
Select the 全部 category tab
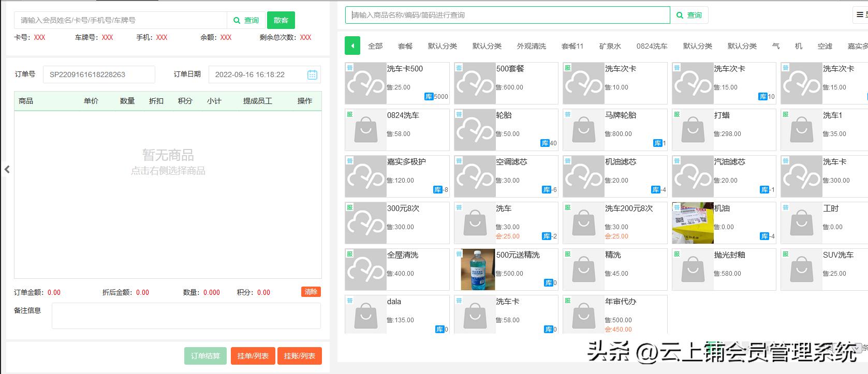pyautogui.click(x=375, y=46)
